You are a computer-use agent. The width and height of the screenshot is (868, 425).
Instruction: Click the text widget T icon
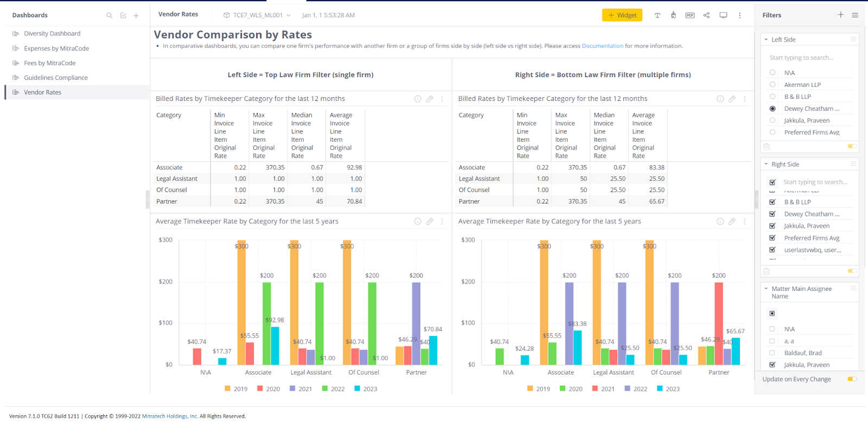tap(658, 15)
